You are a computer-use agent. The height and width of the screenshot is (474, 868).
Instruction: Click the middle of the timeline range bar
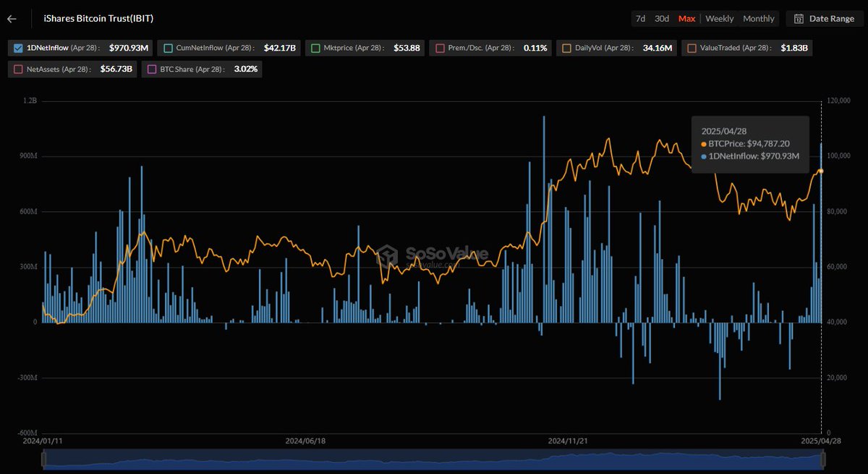(433, 459)
